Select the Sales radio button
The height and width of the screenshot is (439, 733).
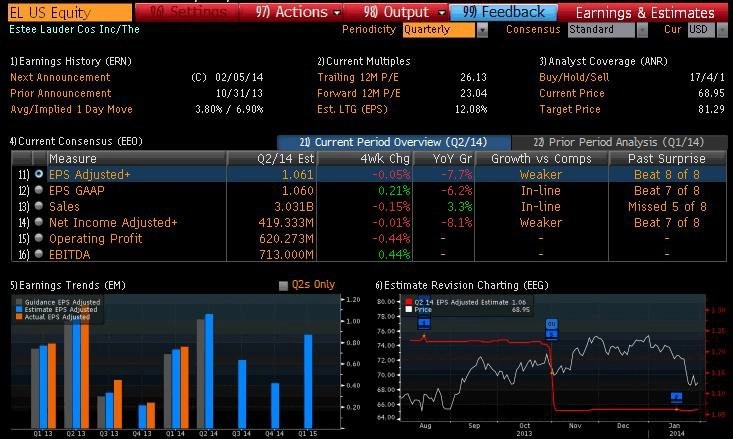[39, 206]
